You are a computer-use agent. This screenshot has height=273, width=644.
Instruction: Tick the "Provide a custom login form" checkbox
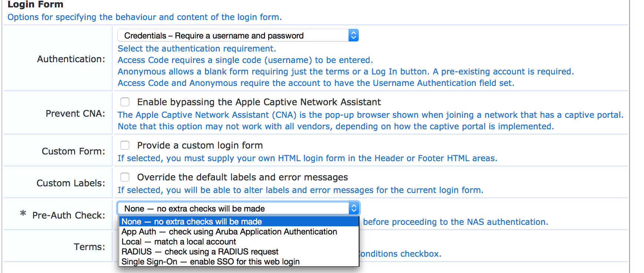125,145
